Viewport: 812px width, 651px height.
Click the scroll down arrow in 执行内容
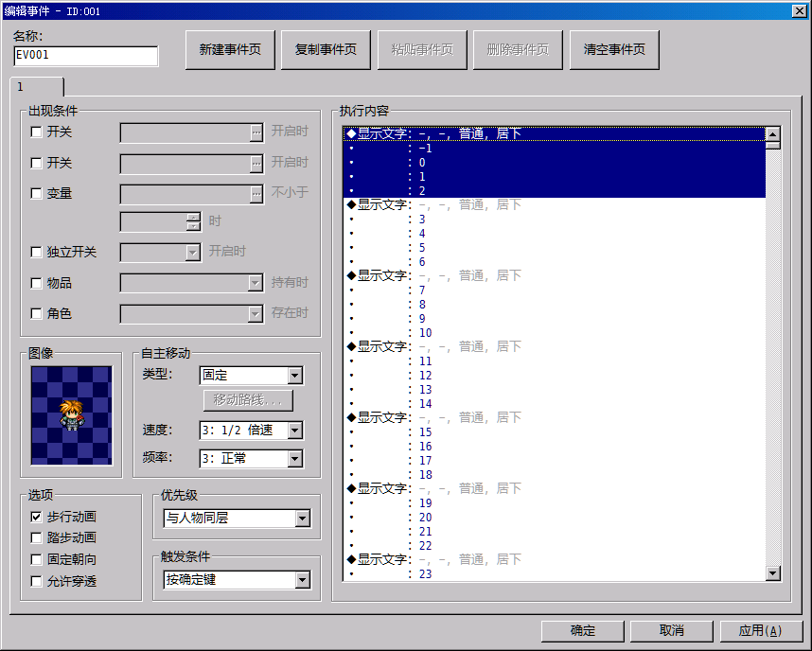[x=772, y=572]
